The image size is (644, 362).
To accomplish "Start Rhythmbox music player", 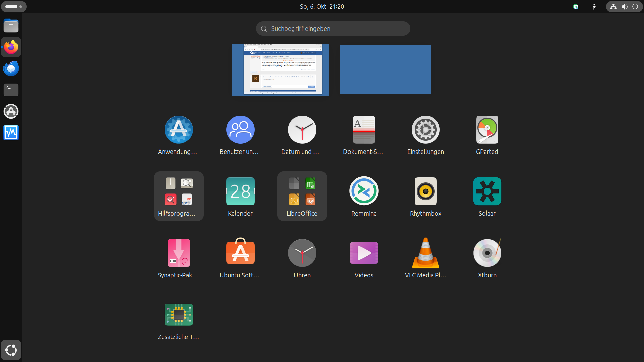I will (x=425, y=191).
